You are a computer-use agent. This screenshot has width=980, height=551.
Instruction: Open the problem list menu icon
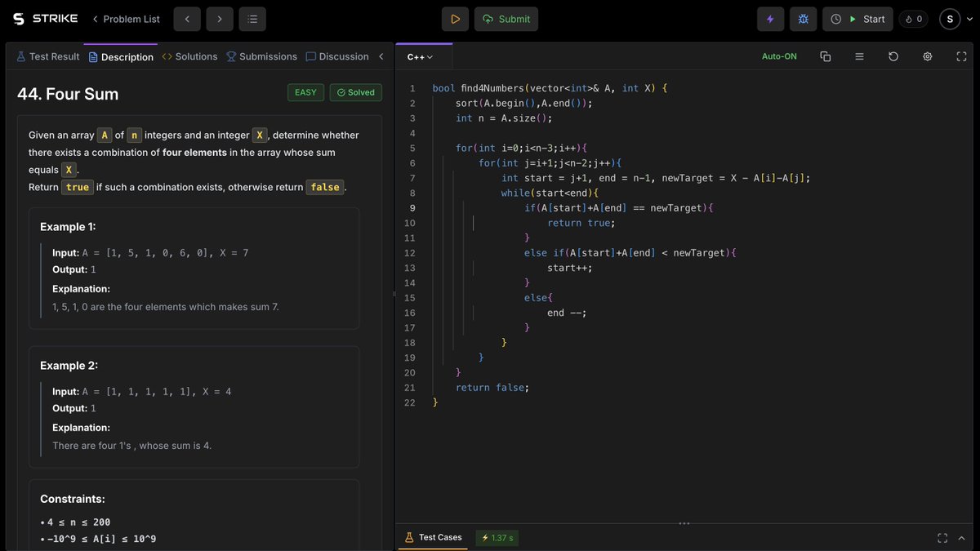[252, 19]
